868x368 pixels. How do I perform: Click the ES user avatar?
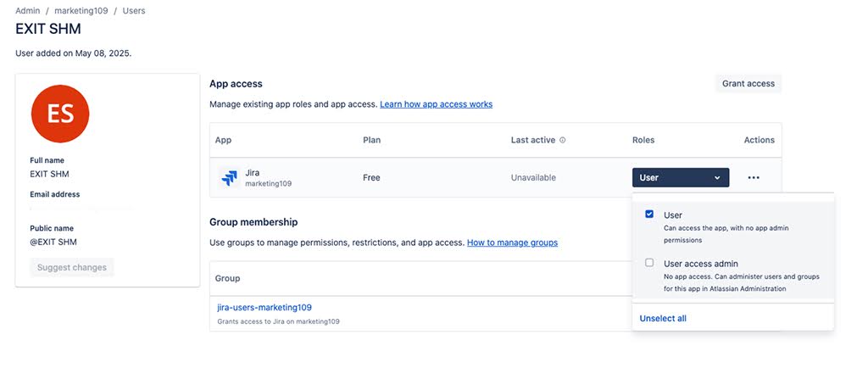[x=60, y=114]
